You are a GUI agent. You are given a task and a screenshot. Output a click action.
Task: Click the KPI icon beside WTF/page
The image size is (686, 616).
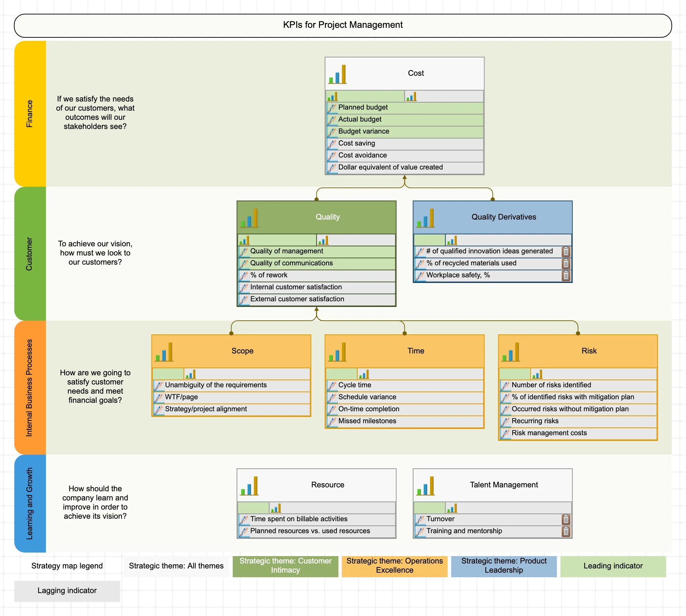coord(158,398)
